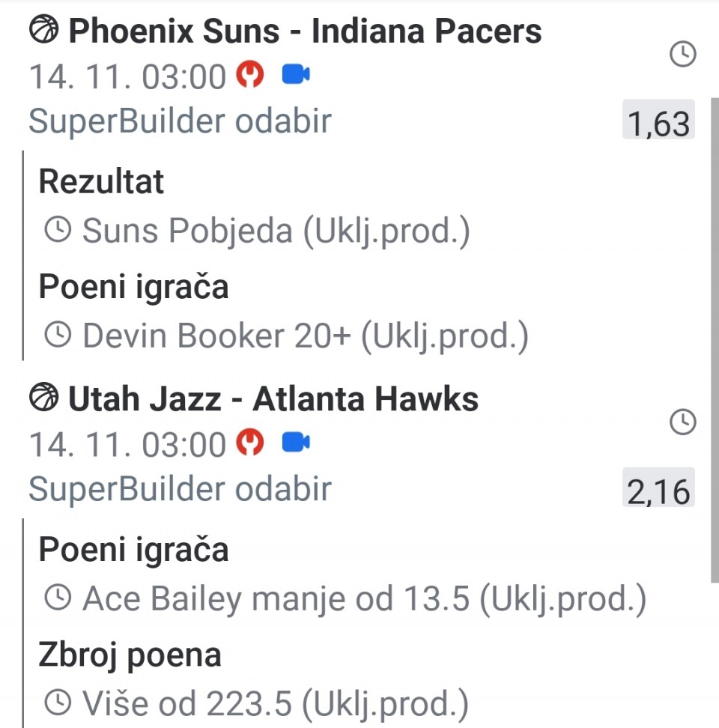The width and height of the screenshot is (719, 728).
Task: Click clock icon beside Ace Bailey selection
Action: [x=58, y=598]
